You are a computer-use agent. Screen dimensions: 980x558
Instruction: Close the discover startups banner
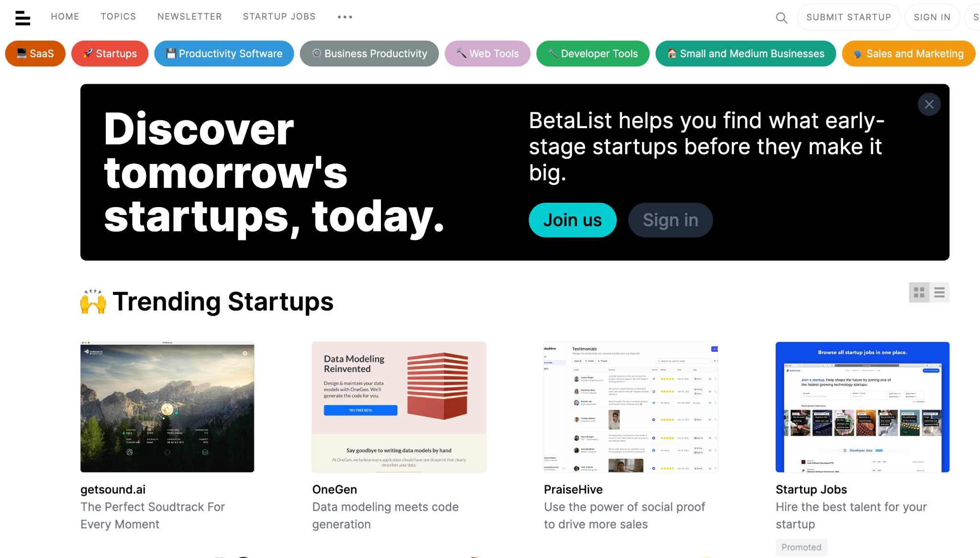tap(929, 104)
